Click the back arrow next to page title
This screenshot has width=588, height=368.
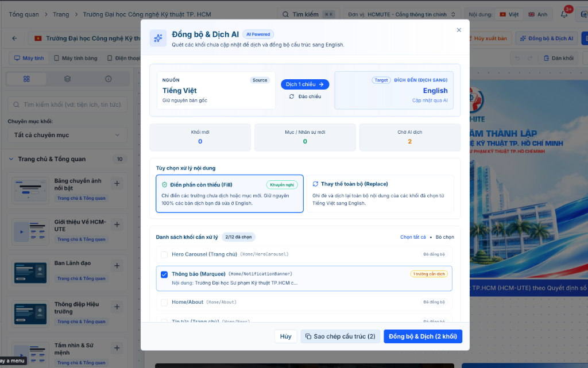coord(14,38)
